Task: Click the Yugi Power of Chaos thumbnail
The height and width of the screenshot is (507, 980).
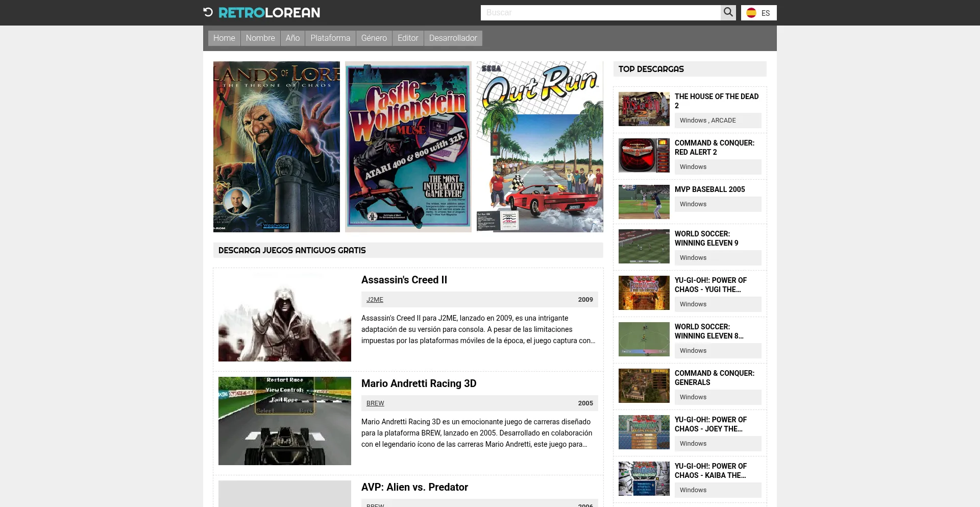Action: [x=644, y=293]
